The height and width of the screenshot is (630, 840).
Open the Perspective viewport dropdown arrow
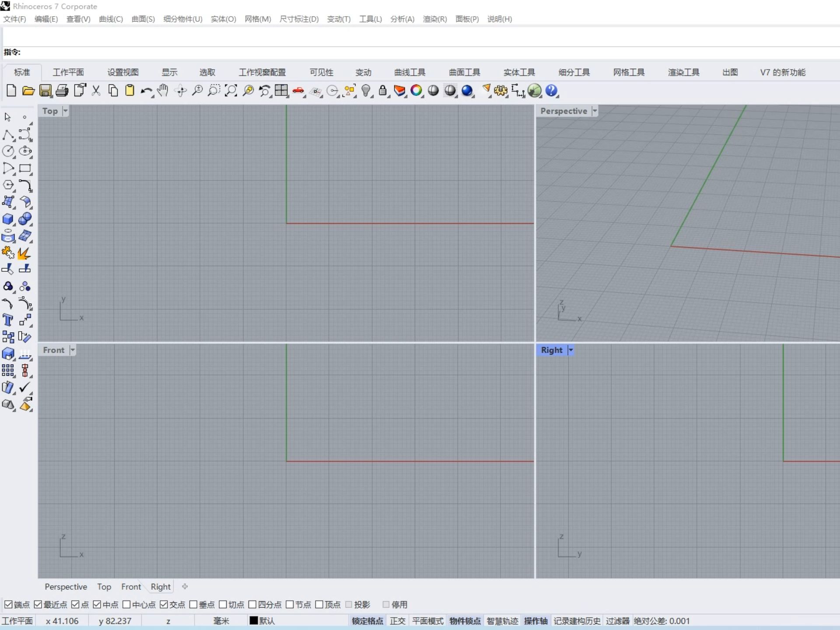pos(595,111)
